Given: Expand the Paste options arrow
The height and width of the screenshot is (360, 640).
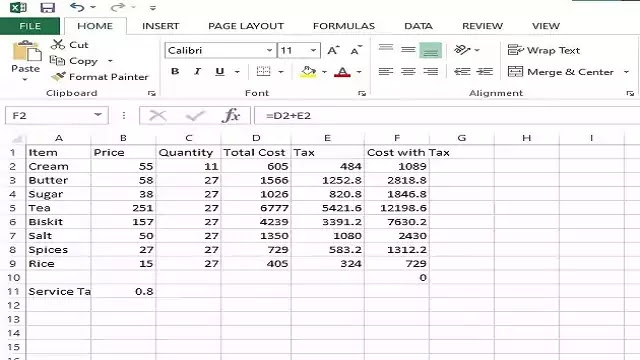Looking at the screenshot, I should 25,79.
